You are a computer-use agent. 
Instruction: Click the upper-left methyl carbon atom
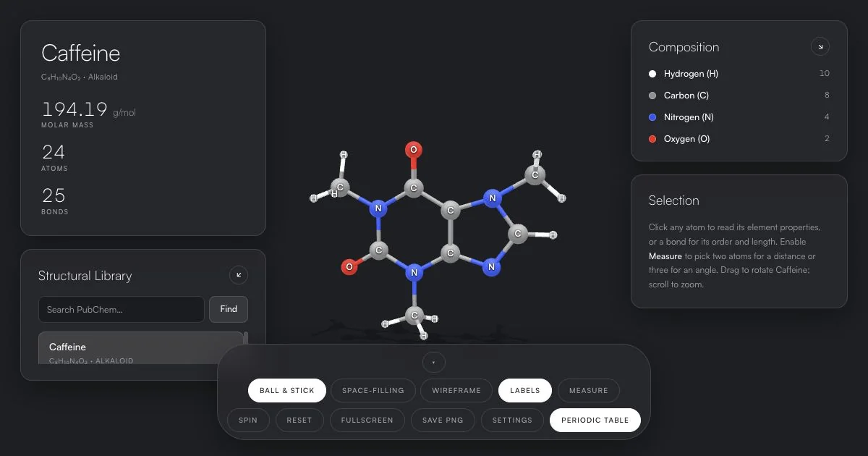[341, 189]
